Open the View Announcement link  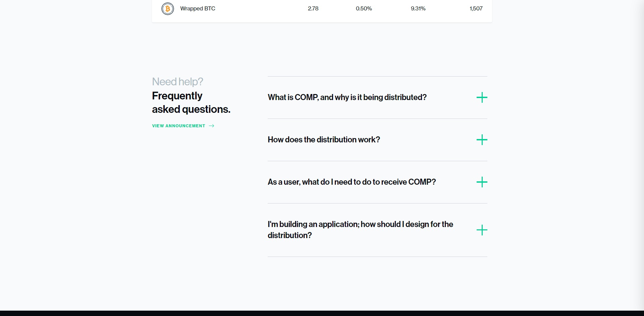coord(178,126)
